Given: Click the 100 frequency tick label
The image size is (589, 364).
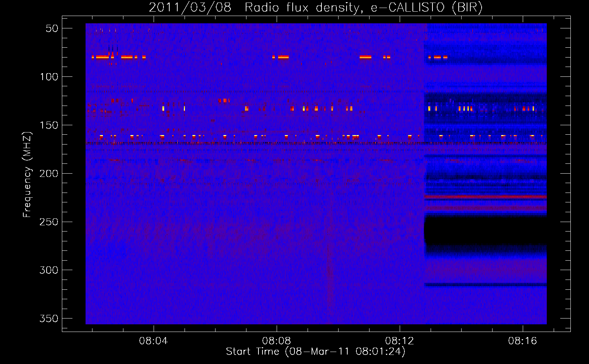Looking at the screenshot, I should tap(49, 77).
